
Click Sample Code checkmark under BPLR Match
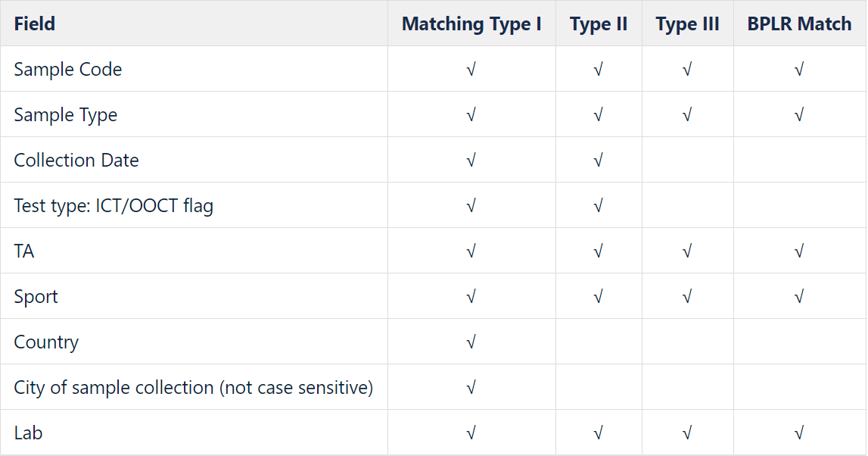coord(799,69)
